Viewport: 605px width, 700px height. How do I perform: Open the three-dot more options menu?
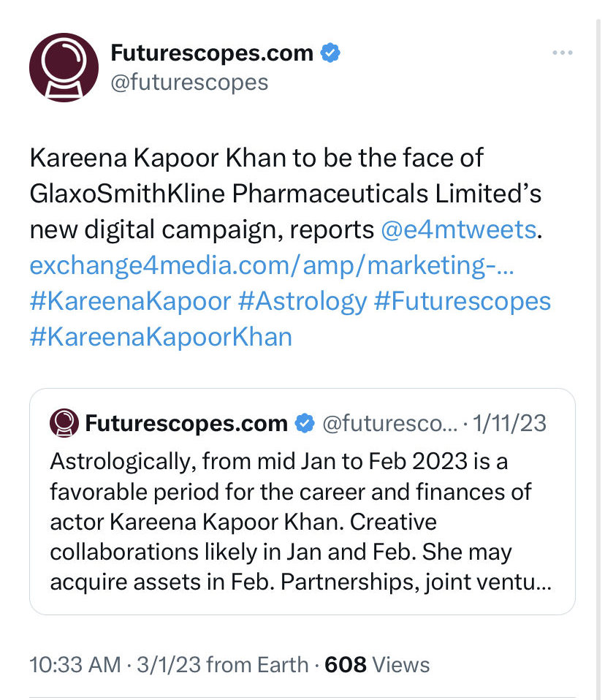tap(562, 53)
